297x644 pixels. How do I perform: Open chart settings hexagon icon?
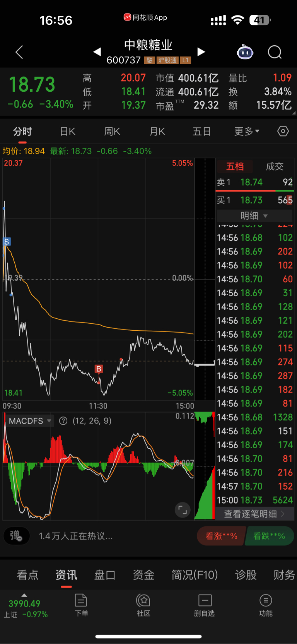click(x=283, y=132)
